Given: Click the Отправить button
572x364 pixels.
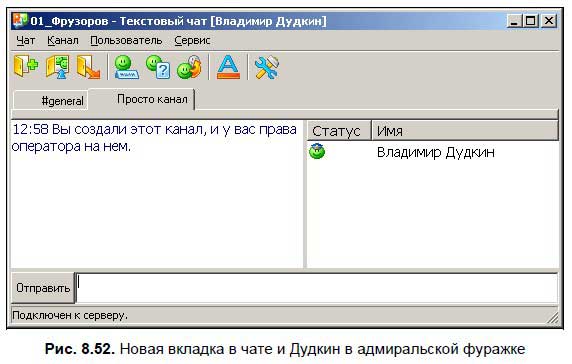Looking at the screenshot, I should coord(43,288).
